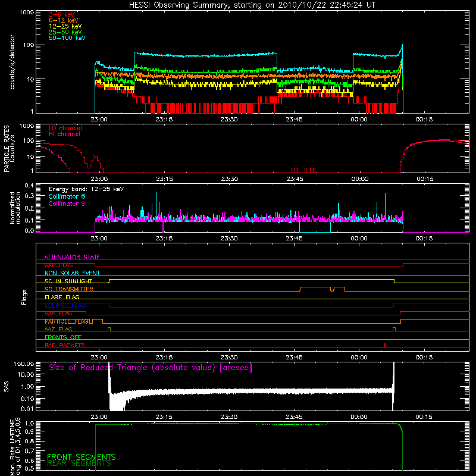The height and width of the screenshot is (476, 476).
Task: Click the 'Energy band: 12-25 keV' caption
Action: pyautogui.click(x=86, y=189)
